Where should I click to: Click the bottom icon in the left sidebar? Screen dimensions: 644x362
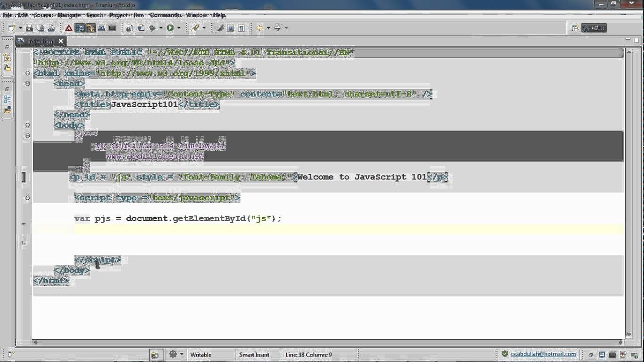[7, 110]
